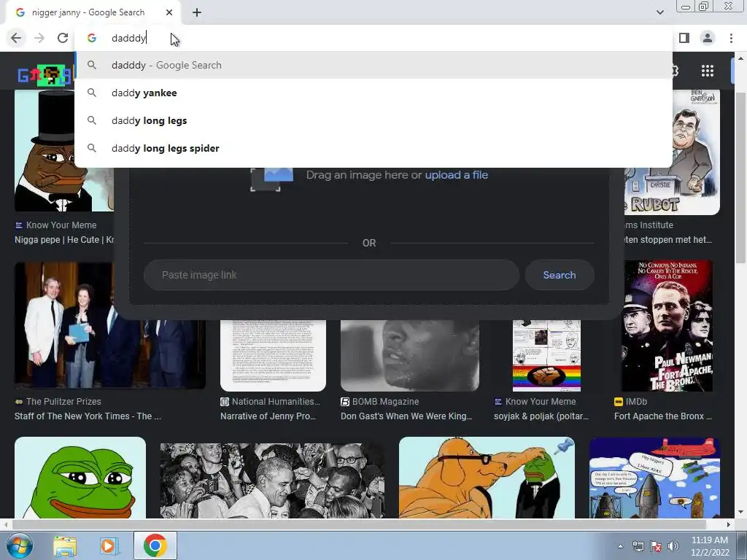
Task: Open the Chrome three-dot menu
Action: pos(731,38)
